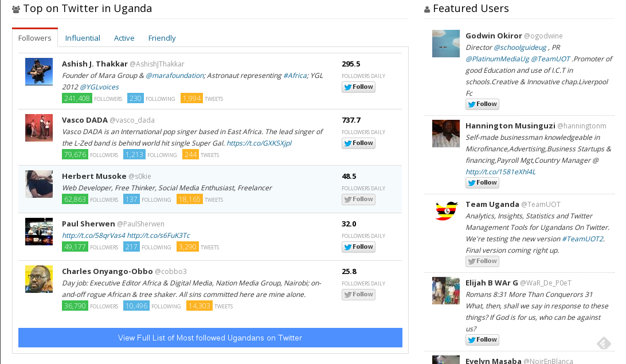Click the Twitter bird on Paul Sherwen's Follow

348,247
